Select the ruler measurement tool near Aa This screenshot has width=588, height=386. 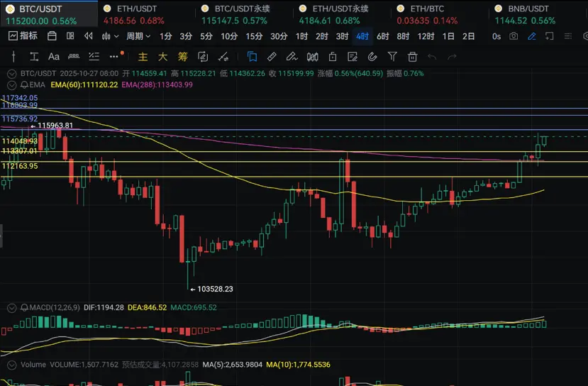[x=74, y=57]
